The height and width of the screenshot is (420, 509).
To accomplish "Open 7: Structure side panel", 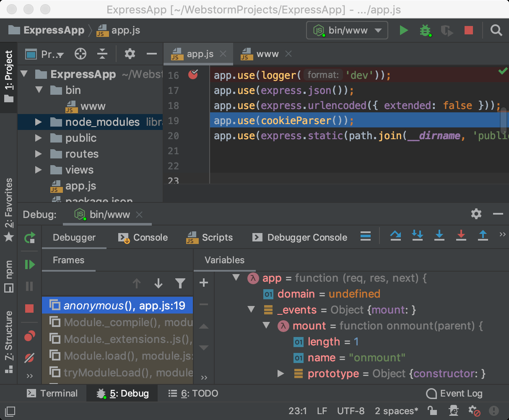I will pyautogui.click(x=8, y=342).
